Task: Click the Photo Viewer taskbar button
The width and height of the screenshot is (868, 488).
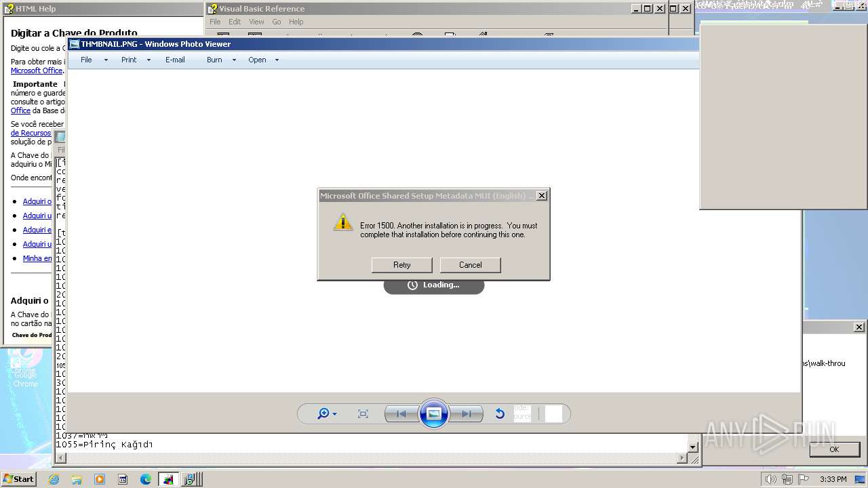Action: (168, 479)
